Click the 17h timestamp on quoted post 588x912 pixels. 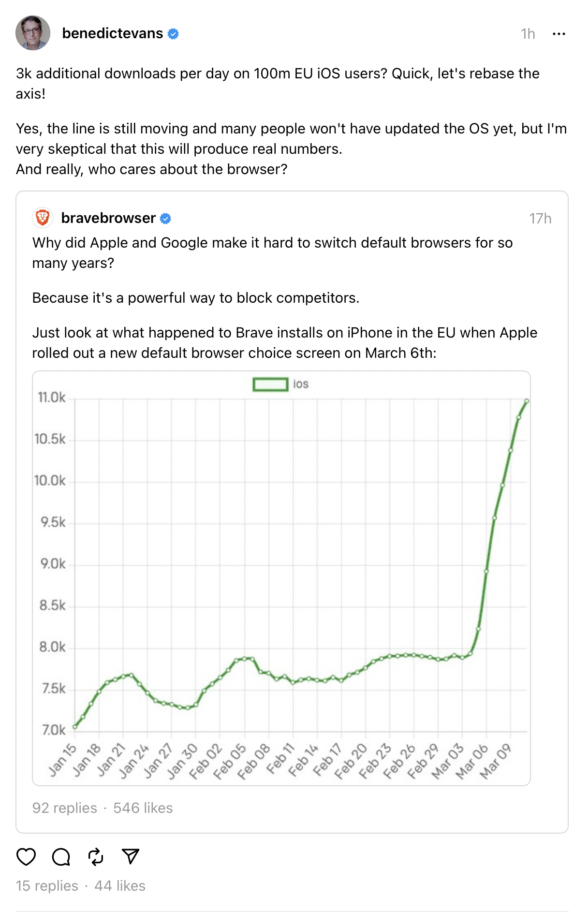[x=540, y=219]
